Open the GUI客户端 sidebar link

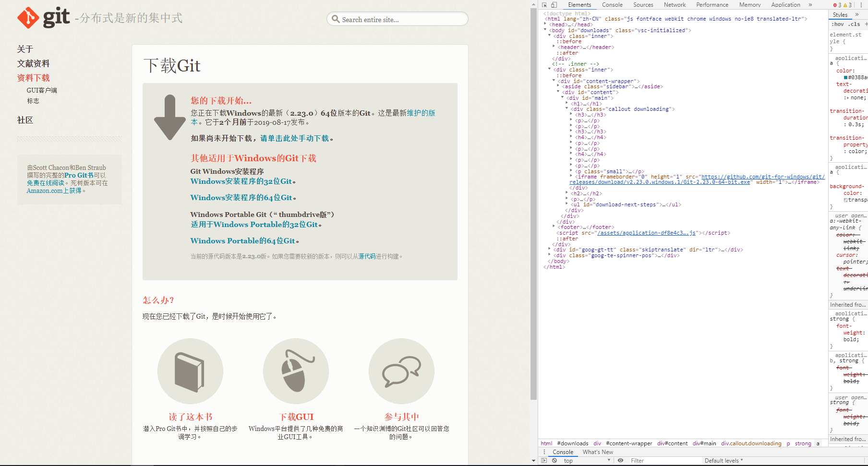(x=42, y=90)
